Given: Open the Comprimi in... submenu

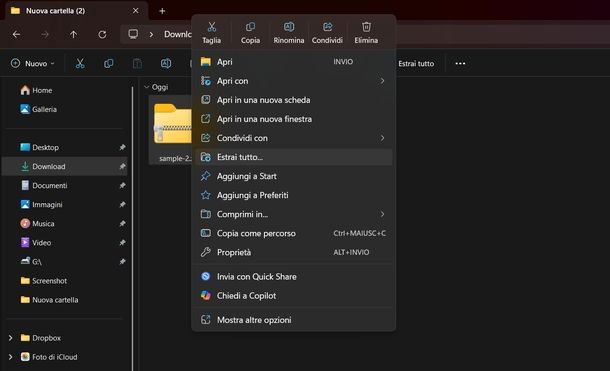Looking at the screenshot, I should (294, 214).
